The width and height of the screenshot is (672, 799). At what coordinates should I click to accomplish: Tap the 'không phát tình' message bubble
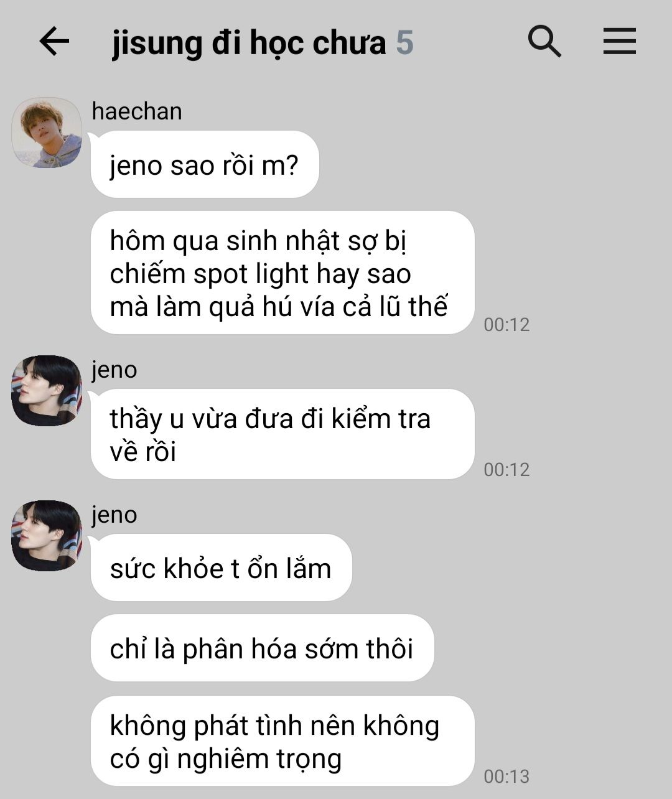click(282, 741)
